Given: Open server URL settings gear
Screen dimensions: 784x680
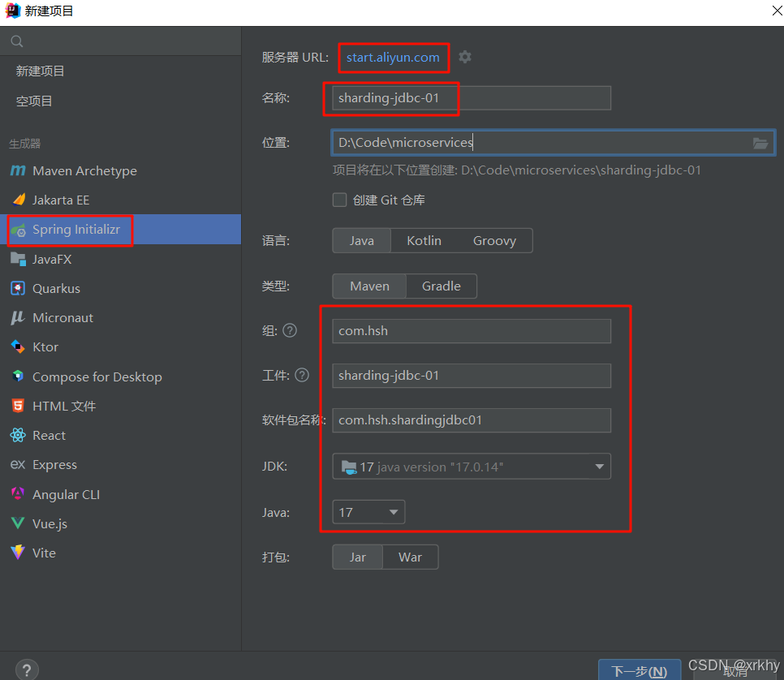Looking at the screenshot, I should point(465,57).
